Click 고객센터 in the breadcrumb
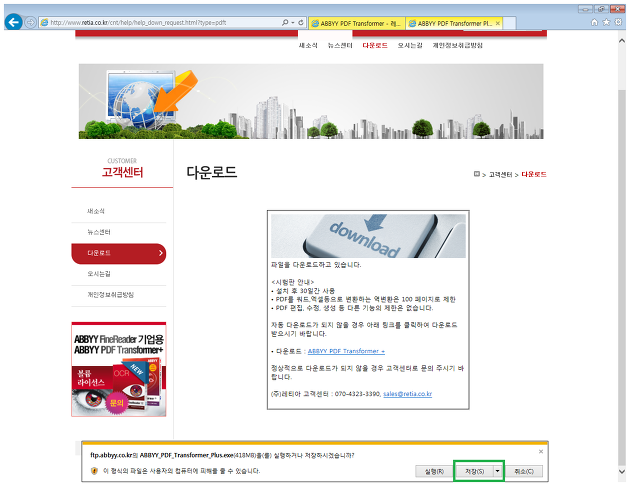The height and width of the screenshot is (486, 630). click(x=500, y=174)
